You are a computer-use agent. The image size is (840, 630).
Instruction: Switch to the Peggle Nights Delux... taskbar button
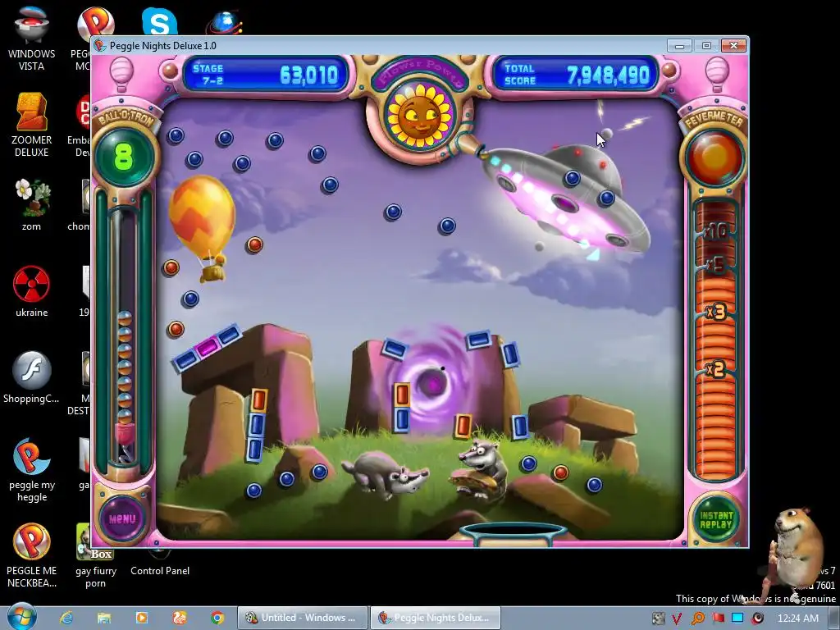pos(435,618)
